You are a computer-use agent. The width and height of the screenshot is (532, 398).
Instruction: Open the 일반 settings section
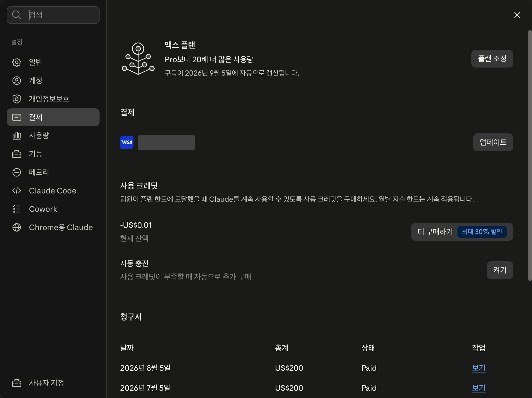point(53,62)
